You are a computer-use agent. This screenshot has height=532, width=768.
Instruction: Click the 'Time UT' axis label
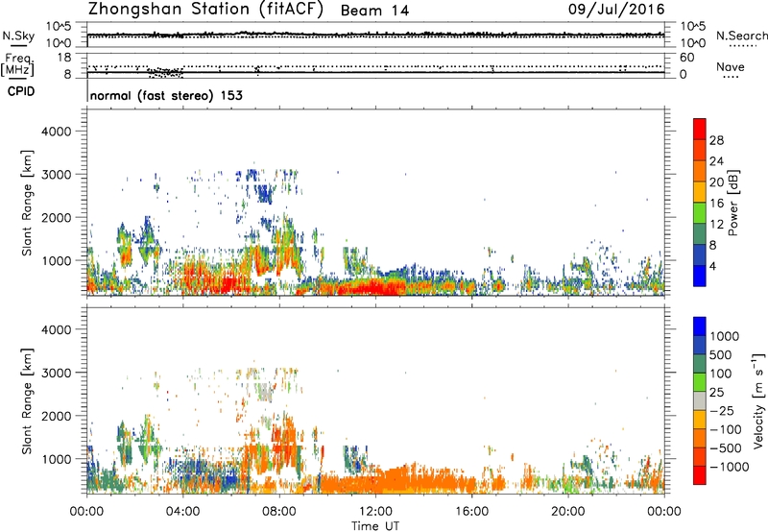click(x=375, y=526)
